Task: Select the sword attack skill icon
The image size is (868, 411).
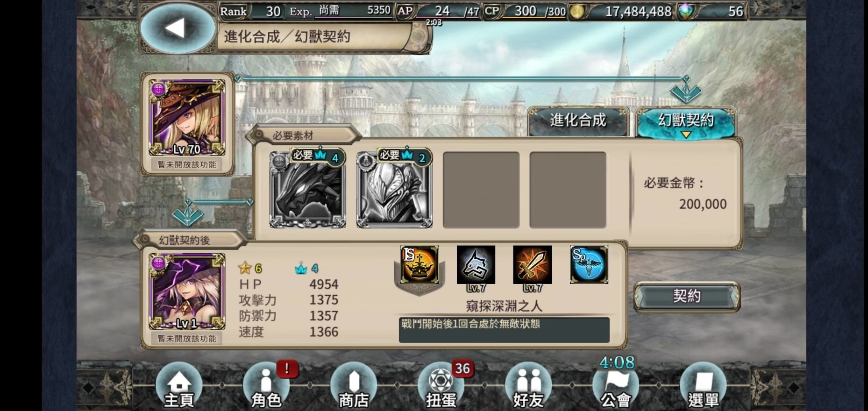Action: (533, 265)
